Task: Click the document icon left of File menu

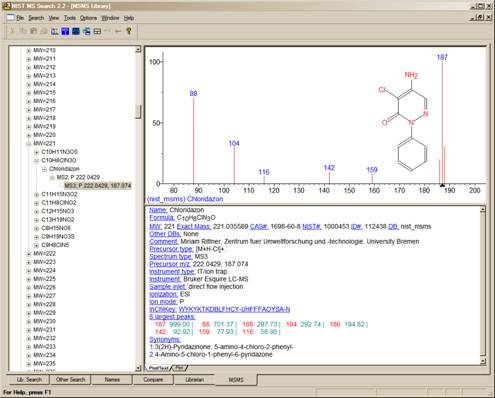Action: [11, 17]
